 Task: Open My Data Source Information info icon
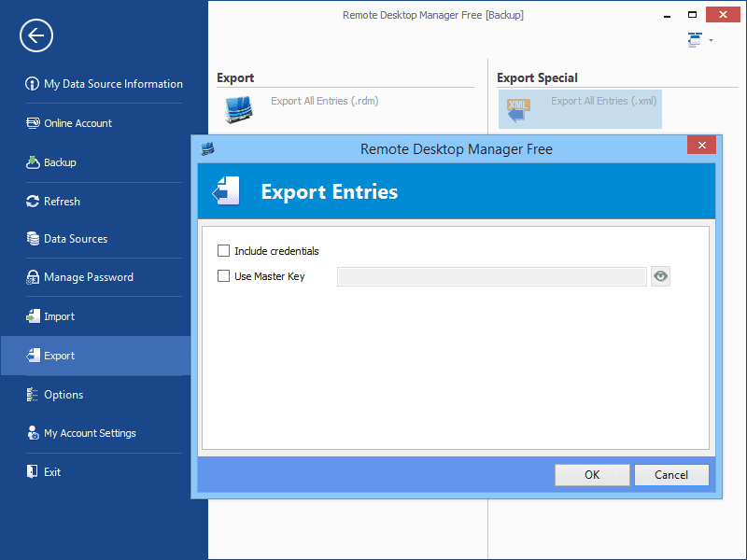click(32, 84)
